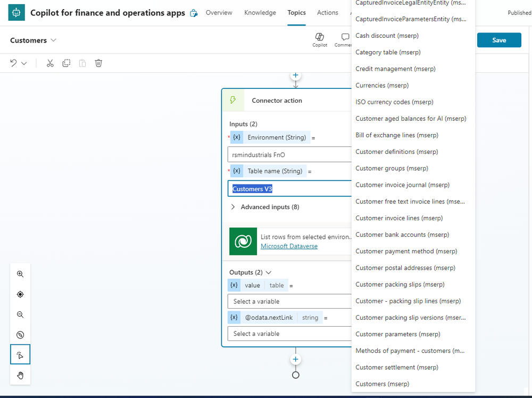Choose Customer postal addresses (mserp)

pyautogui.click(x=413, y=268)
